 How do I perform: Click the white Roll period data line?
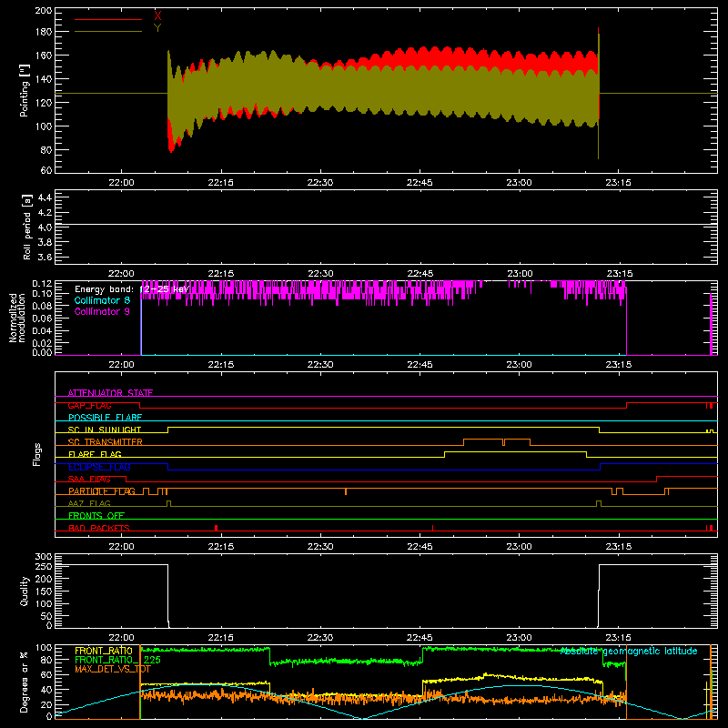(386, 225)
